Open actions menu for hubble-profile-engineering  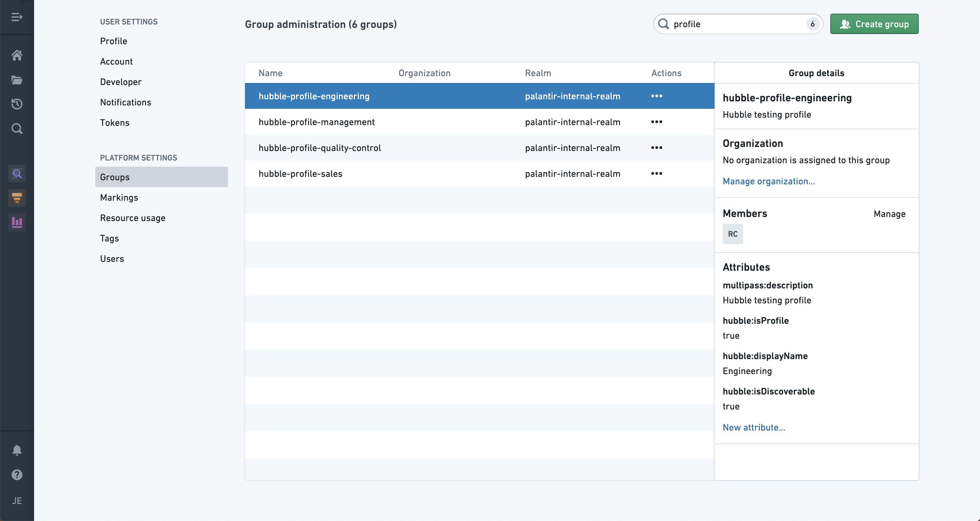coord(657,96)
